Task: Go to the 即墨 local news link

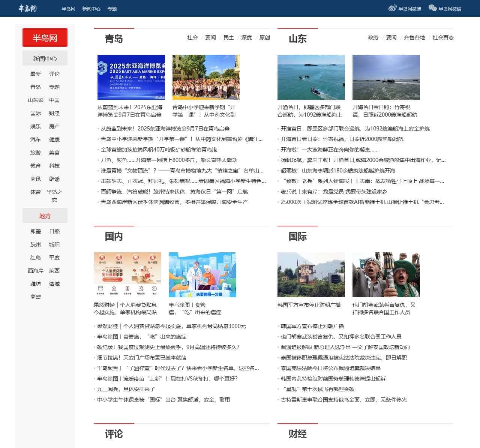Action: point(36,231)
